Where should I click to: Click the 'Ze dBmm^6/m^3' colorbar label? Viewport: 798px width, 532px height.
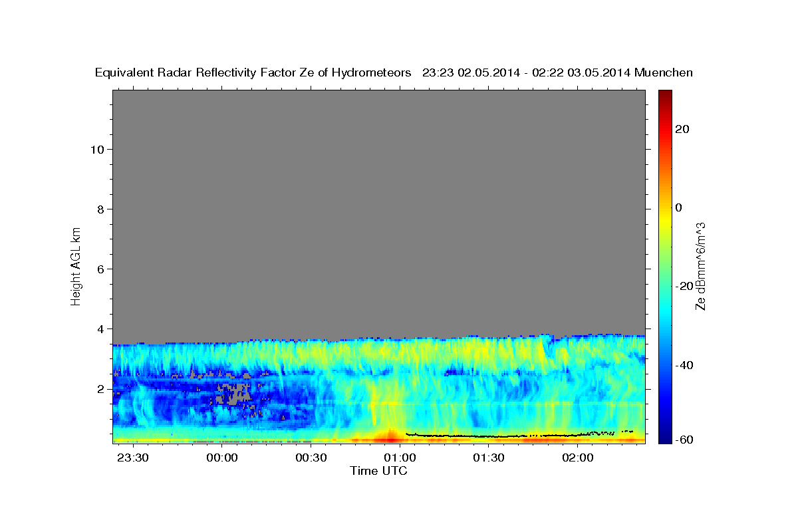[x=700, y=266]
